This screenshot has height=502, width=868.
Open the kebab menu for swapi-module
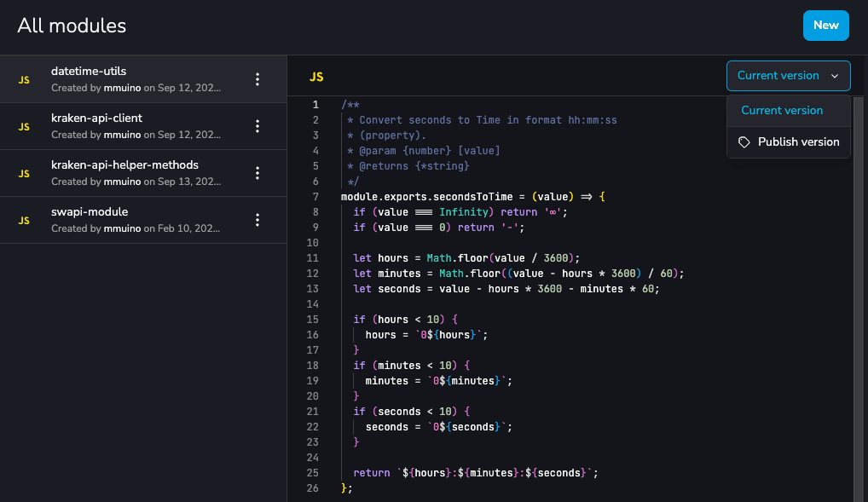(258, 220)
